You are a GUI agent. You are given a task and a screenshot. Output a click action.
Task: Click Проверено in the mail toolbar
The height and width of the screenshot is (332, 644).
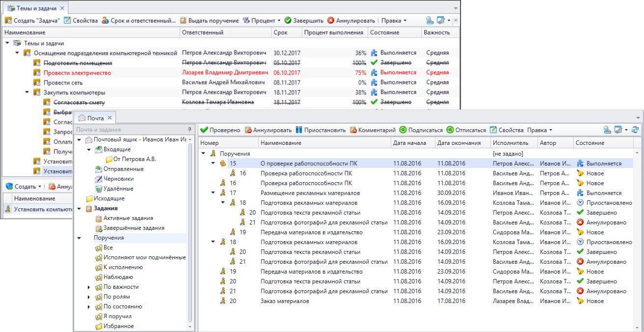coord(220,130)
